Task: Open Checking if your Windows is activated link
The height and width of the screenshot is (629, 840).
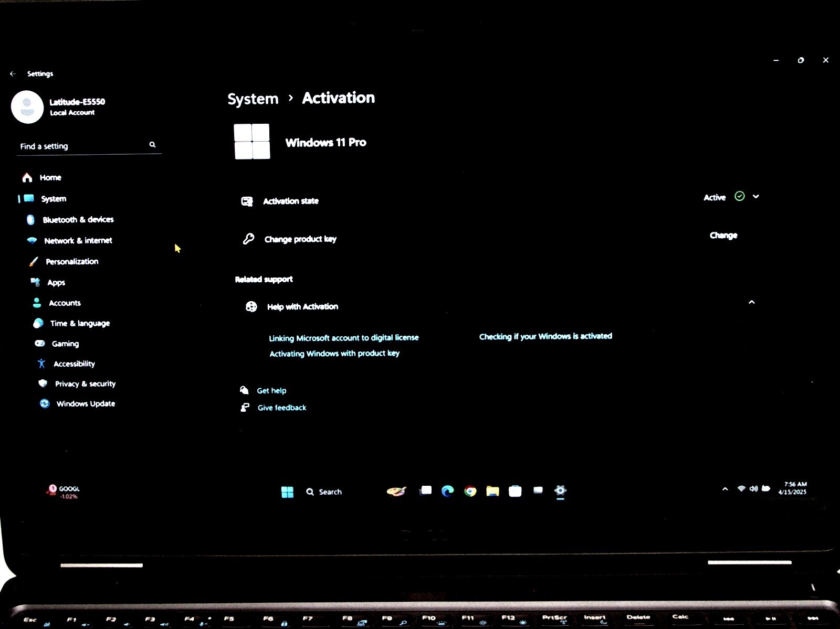Action: (x=545, y=336)
